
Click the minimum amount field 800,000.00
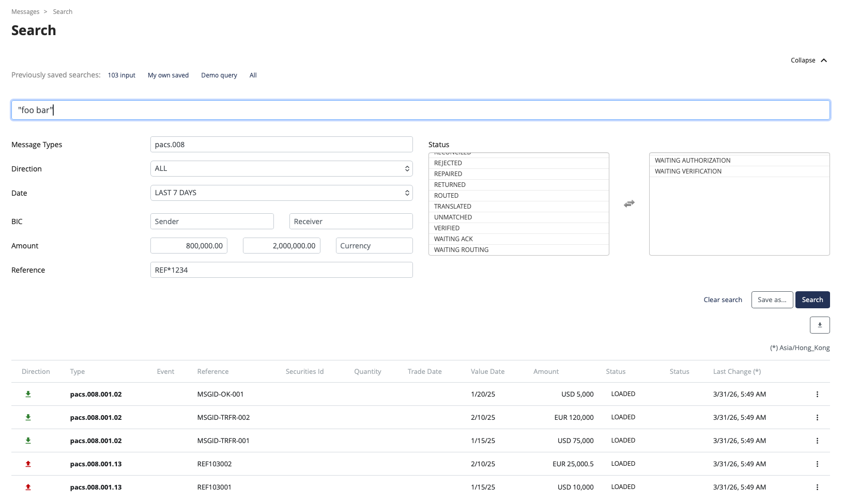click(189, 246)
